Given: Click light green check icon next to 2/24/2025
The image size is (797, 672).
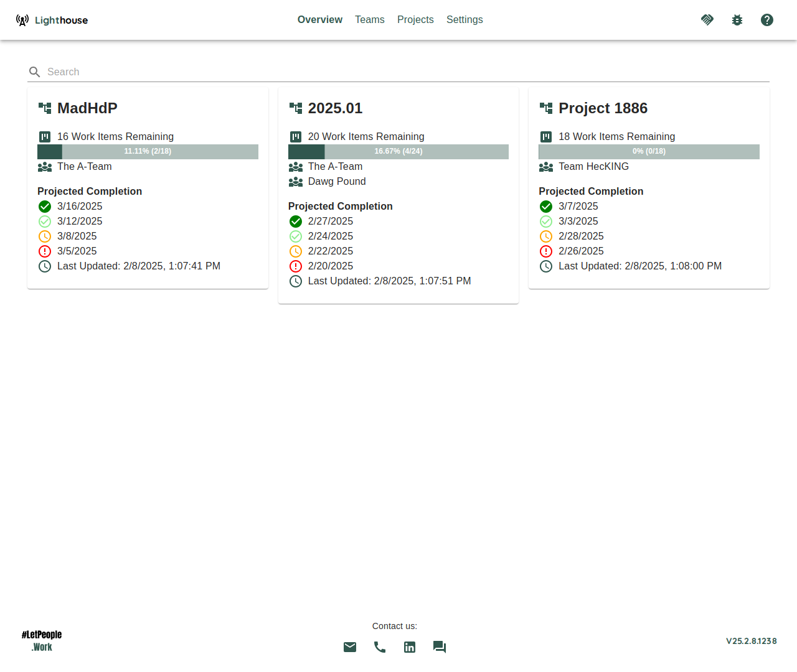Looking at the screenshot, I should (296, 236).
